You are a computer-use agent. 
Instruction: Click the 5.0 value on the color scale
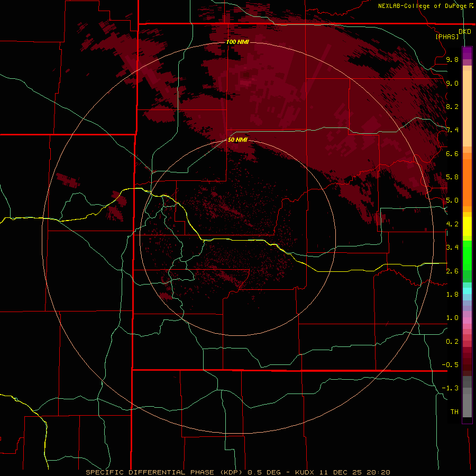(452, 200)
